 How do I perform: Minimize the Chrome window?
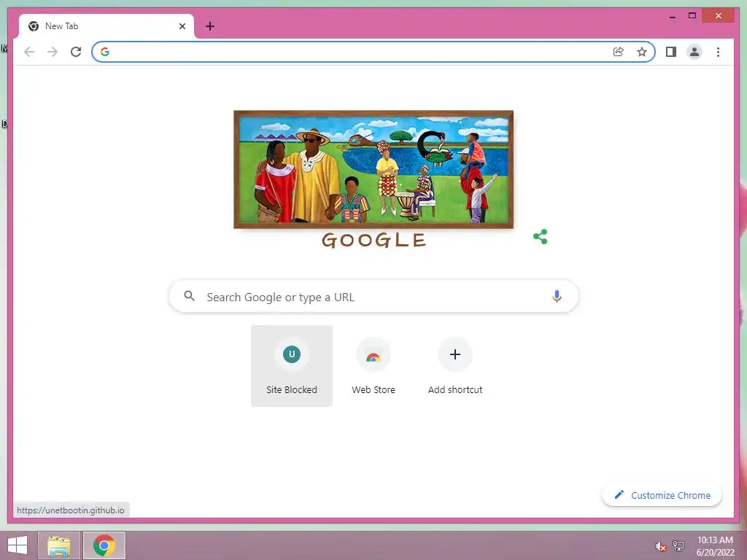[x=673, y=16]
